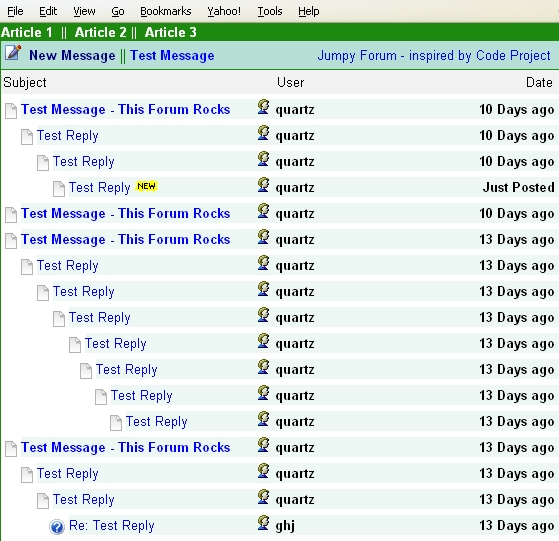Click the Test Message link in the toolbar
The image size is (559, 541).
point(172,56)
